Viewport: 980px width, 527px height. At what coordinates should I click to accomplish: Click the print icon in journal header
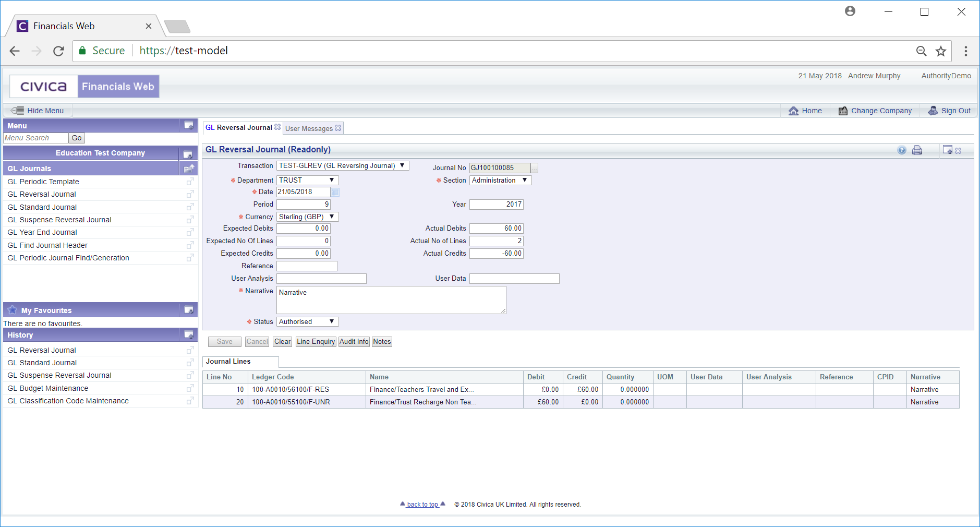pyautogui.click(x=917, y=150)
